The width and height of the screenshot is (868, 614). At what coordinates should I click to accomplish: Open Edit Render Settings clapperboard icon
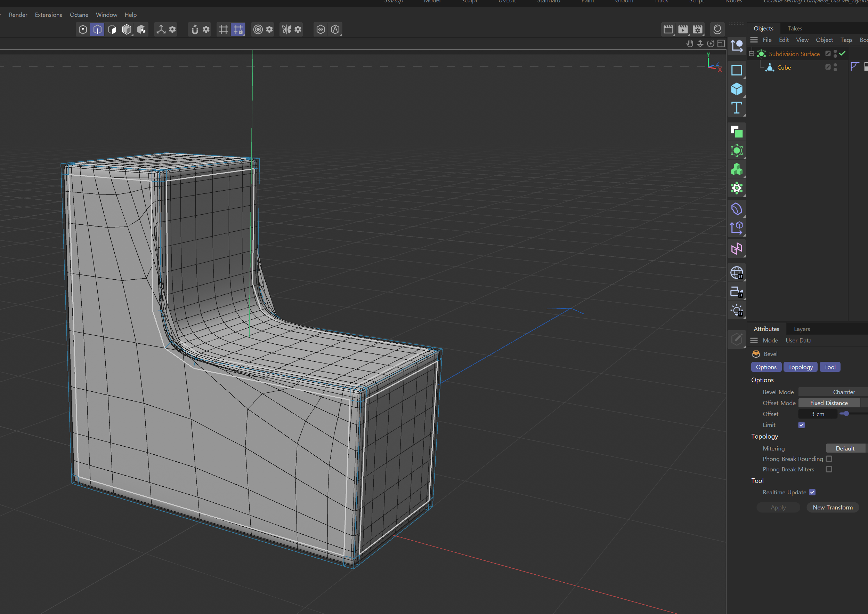point(698,30)
